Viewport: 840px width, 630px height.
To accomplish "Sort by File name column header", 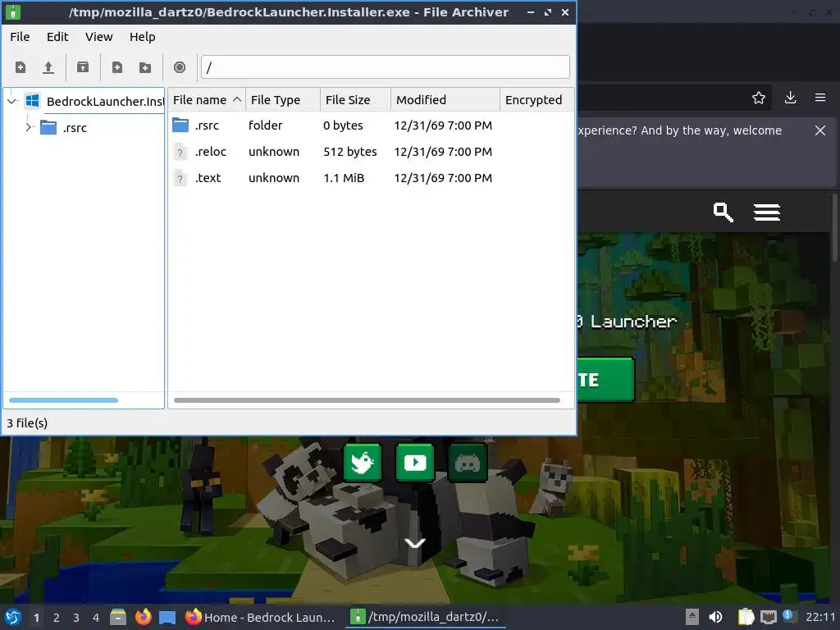I will click(x=207, y=100).
